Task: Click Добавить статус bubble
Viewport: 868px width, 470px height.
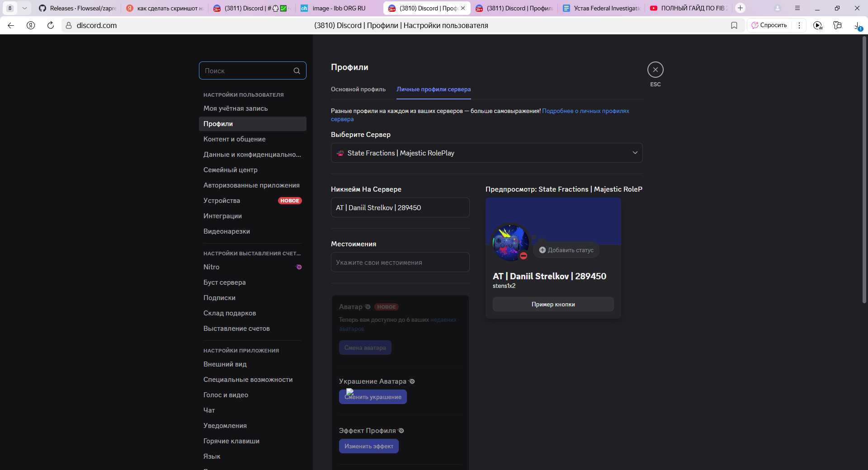Action: pyautogui.click(x=566, y=250)
